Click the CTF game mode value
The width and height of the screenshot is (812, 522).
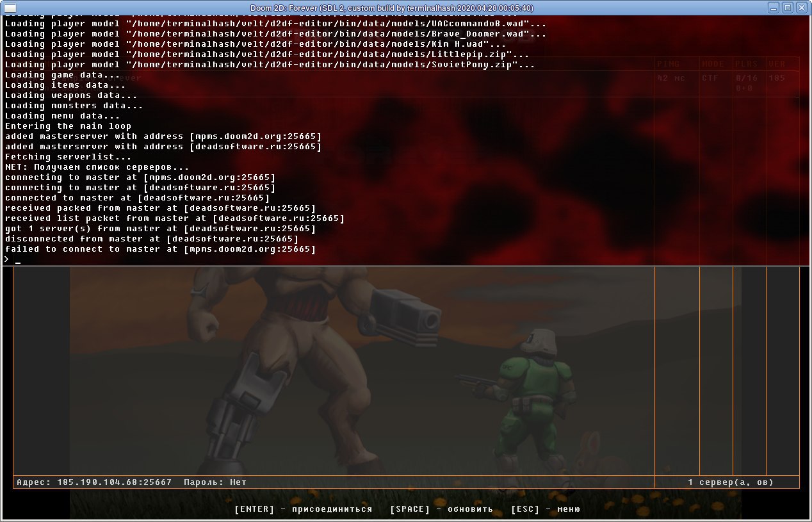tap(710, 78)
